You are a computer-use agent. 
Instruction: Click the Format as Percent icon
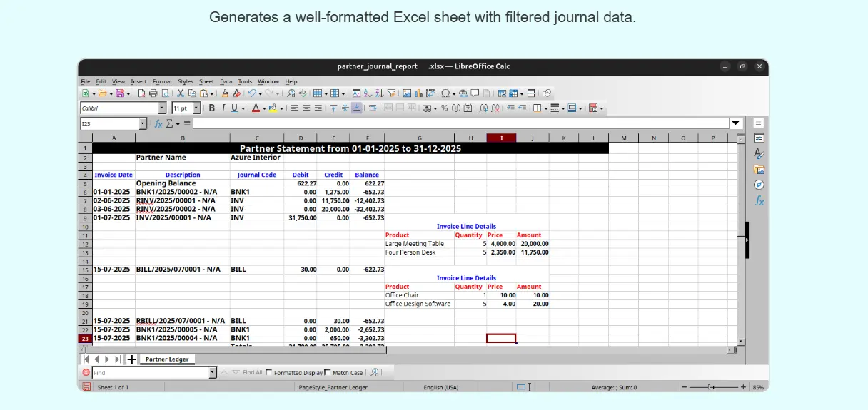[x=444, y=108]
